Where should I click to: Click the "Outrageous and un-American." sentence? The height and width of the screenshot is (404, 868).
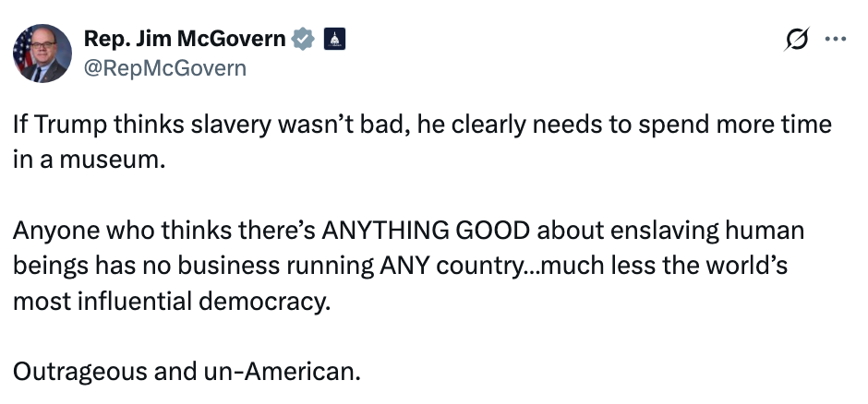click(x=185, y=373)
